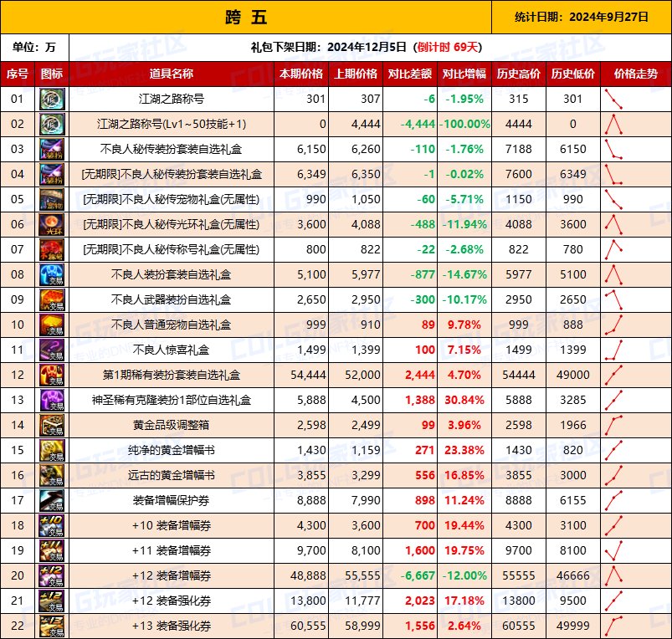Click the name 装备增幅保护券
The height and width of the screenshot is (639, 672).
[x=172, y=500]
